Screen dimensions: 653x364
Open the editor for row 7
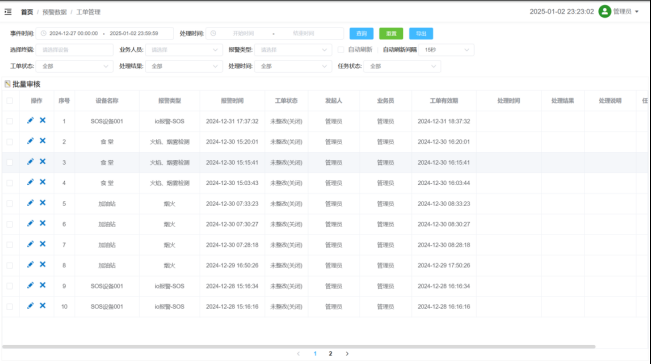30,244
